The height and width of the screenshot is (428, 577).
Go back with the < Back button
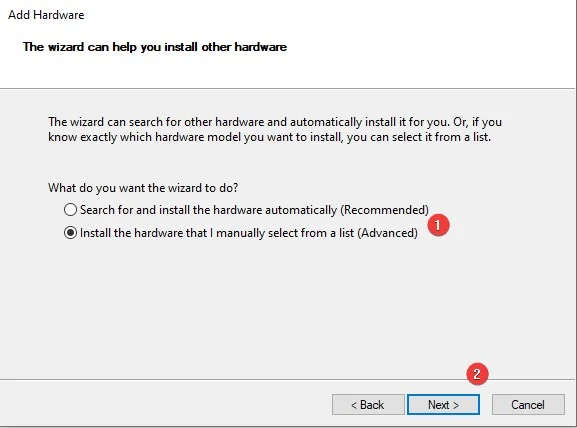(x=368, y=405)
